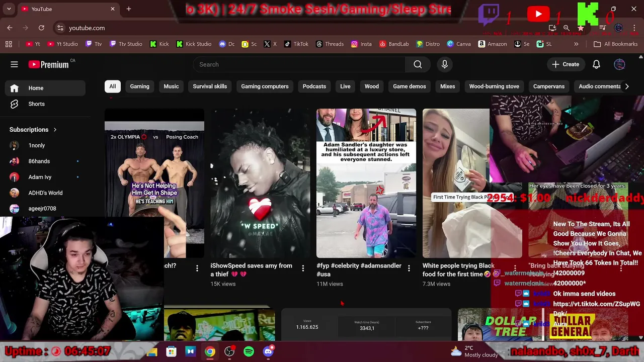Expand the Subscriptions section chevron
The image size is (644, 362).
coord(55,130)
